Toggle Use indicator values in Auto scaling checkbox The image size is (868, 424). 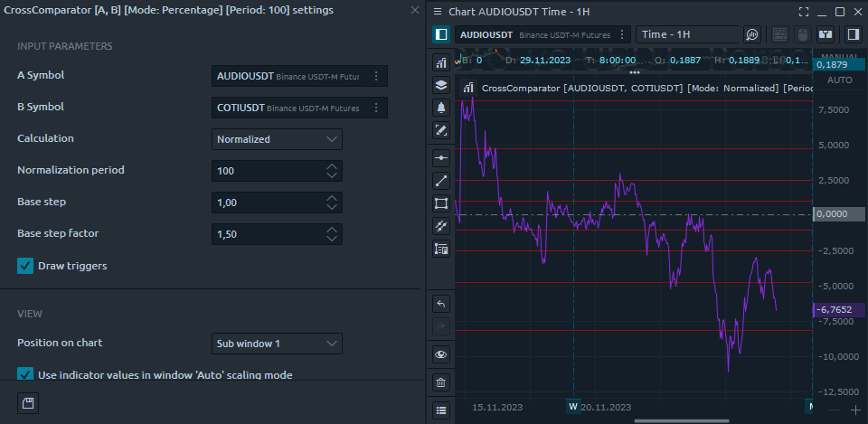[x=25, y=374]
